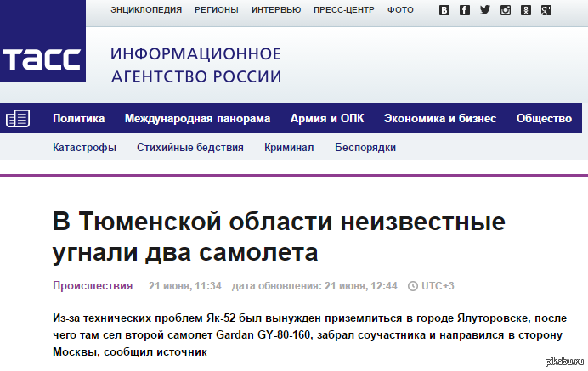
Task: Select the Политика category
Action: [x=79, y=118]
